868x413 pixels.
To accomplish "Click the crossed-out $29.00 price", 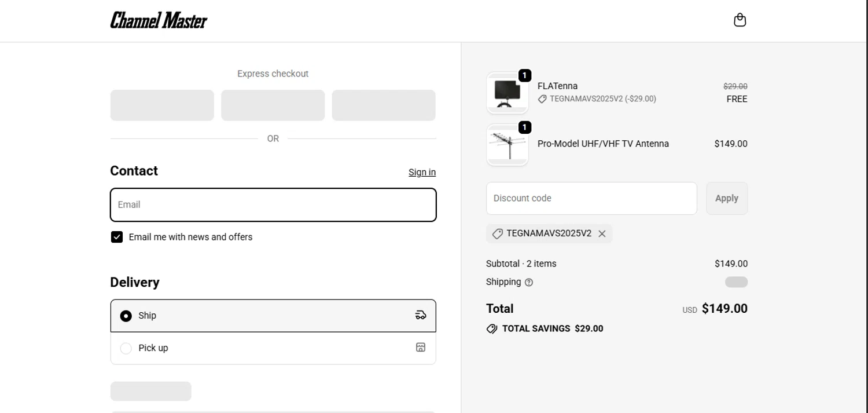I will [735, 86].
